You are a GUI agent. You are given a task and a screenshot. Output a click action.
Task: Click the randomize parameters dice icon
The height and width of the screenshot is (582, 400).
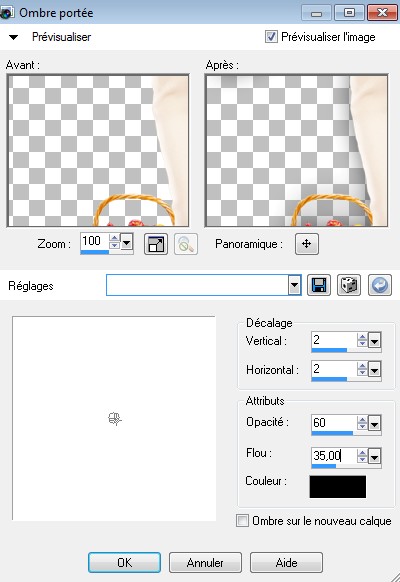349,285
